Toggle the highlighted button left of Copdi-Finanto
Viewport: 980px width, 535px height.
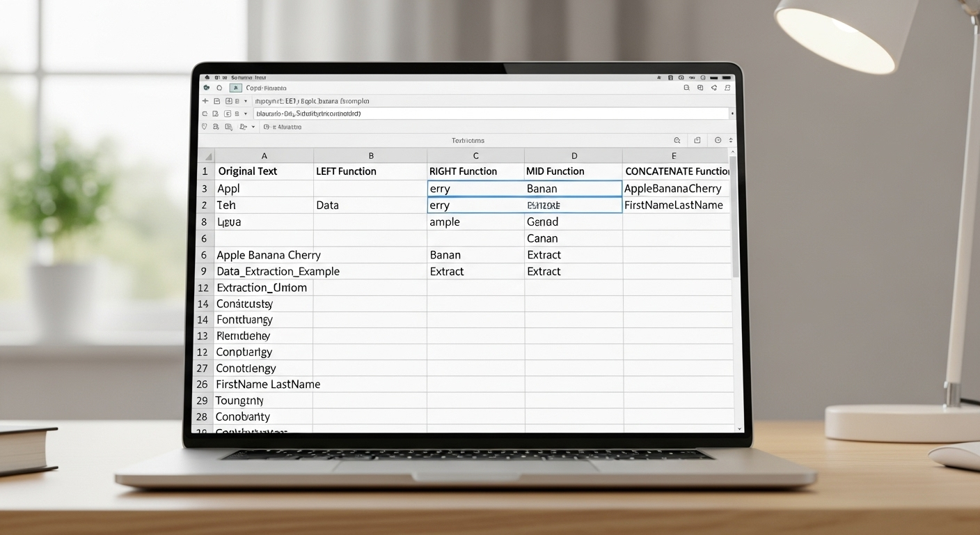coord(236,88)
